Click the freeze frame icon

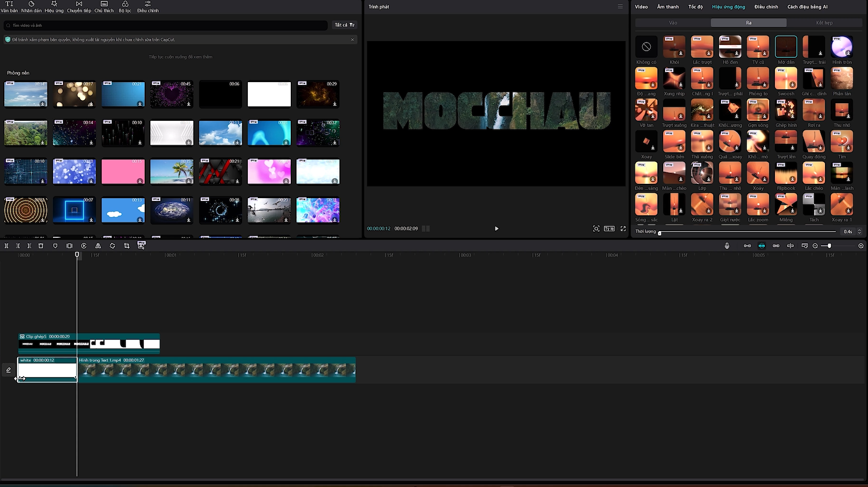coord(69,246)
